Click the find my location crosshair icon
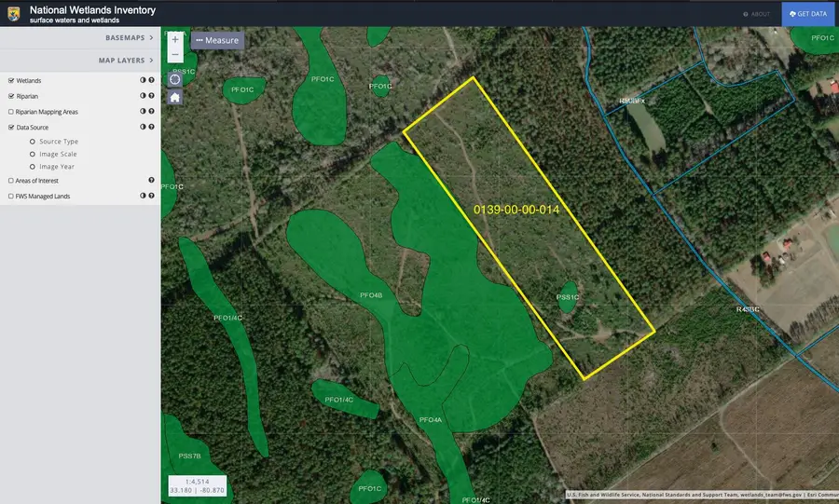The width and height of the screenshot is (839, 504). (175, 79)
